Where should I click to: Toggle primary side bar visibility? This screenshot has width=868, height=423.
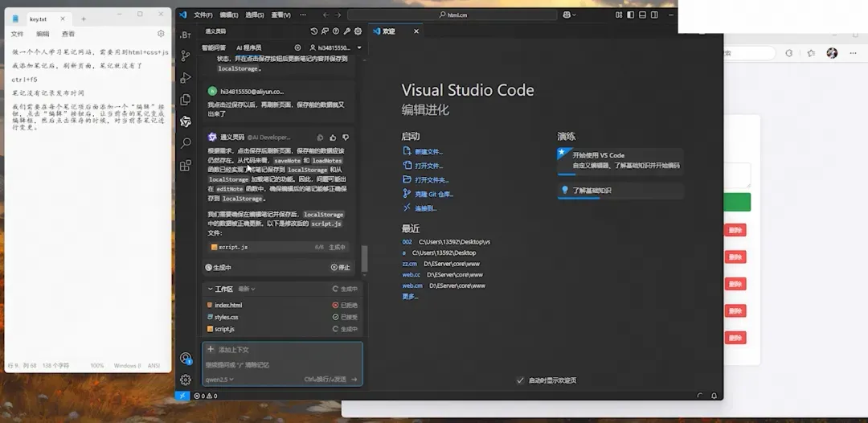pos(631,15)
